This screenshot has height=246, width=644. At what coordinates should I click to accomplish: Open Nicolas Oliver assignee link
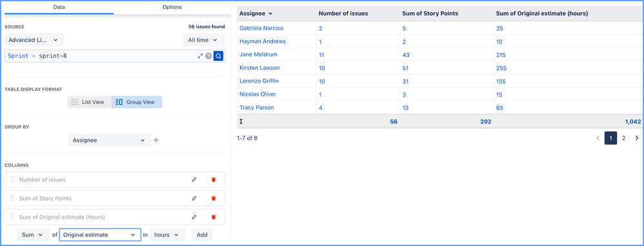pos(257,94)
